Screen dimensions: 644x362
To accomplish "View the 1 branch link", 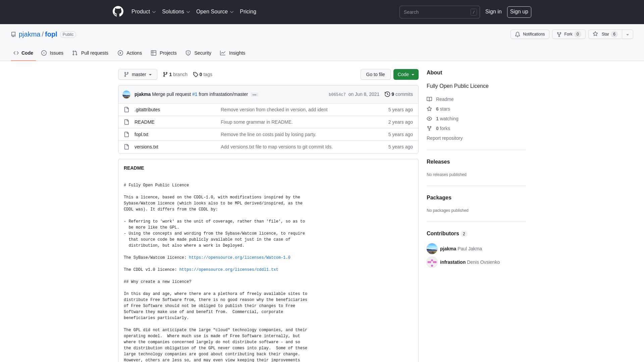I will tap(175, 74).
